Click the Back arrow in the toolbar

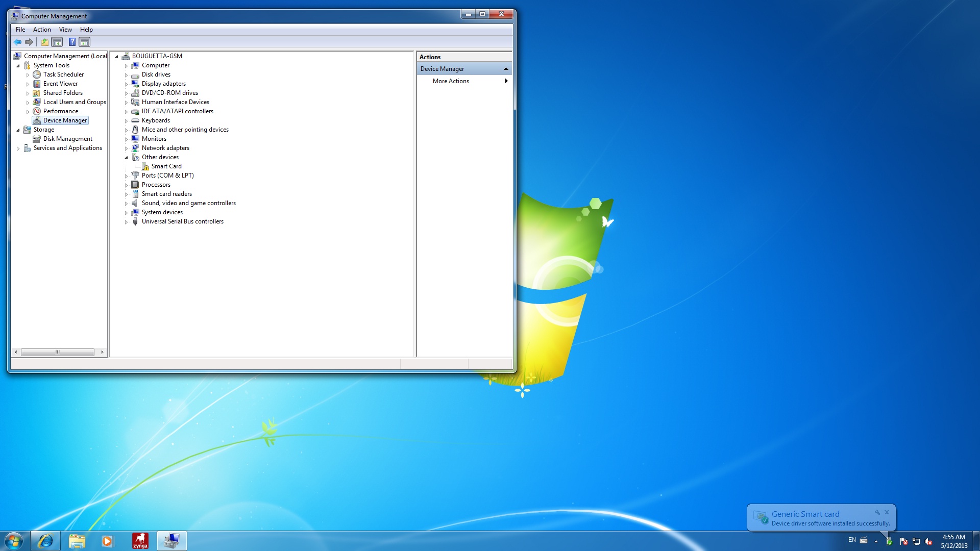pos(18,42)
